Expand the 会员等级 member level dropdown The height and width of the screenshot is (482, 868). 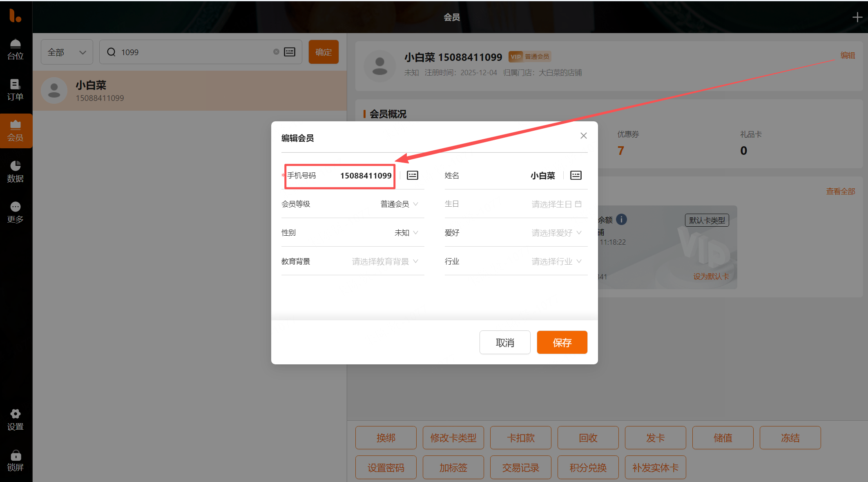(x=399, y=204)
